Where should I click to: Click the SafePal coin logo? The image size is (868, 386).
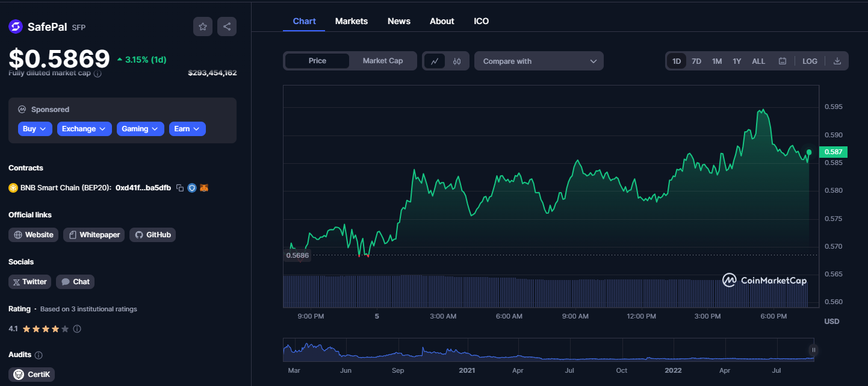click(x=15, y=26)
